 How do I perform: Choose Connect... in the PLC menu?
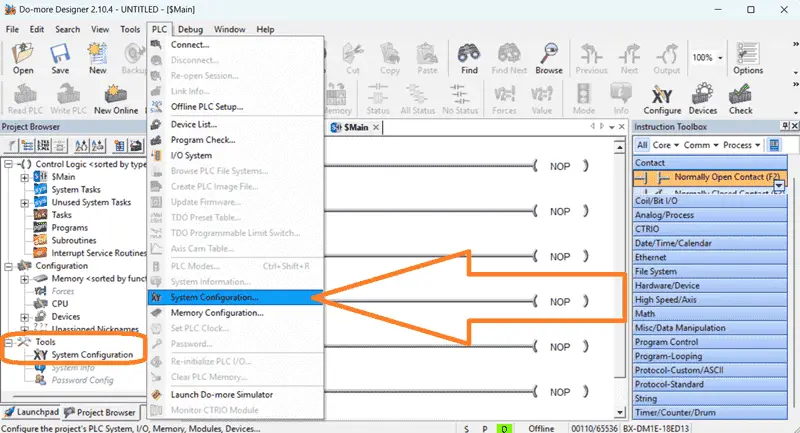[235, 45]
